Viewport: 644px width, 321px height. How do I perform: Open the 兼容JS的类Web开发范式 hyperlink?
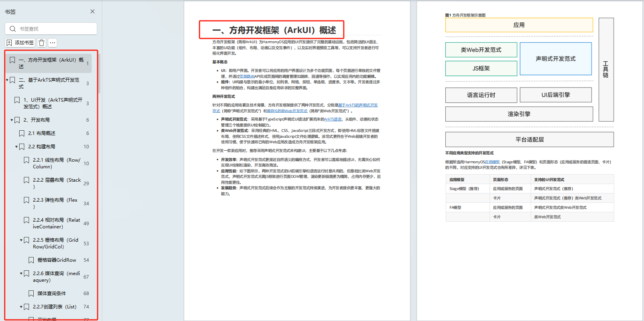tap(287, 111)
